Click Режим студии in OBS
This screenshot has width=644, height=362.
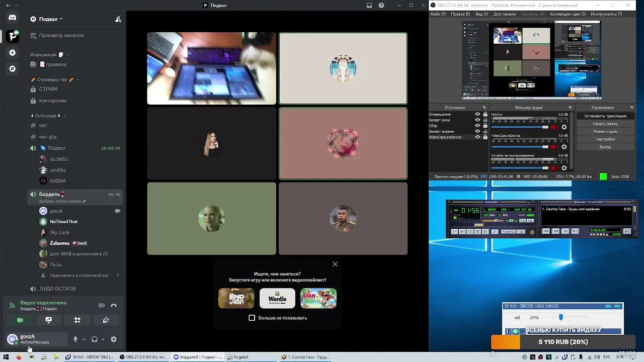pos(605,131)
